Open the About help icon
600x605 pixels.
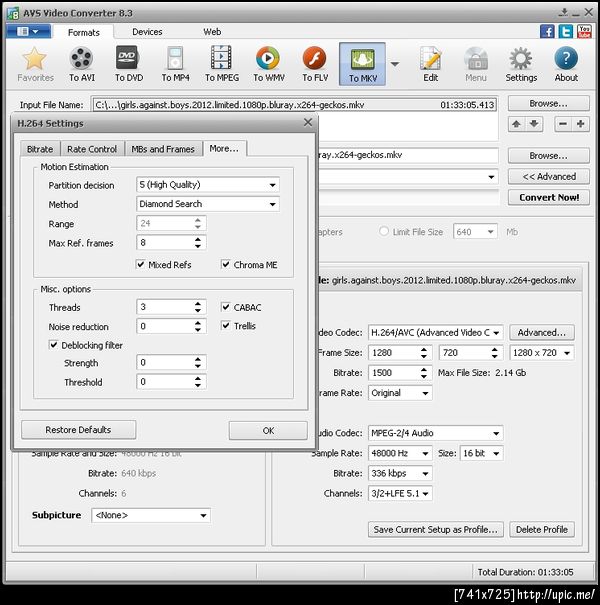point(566,64)
